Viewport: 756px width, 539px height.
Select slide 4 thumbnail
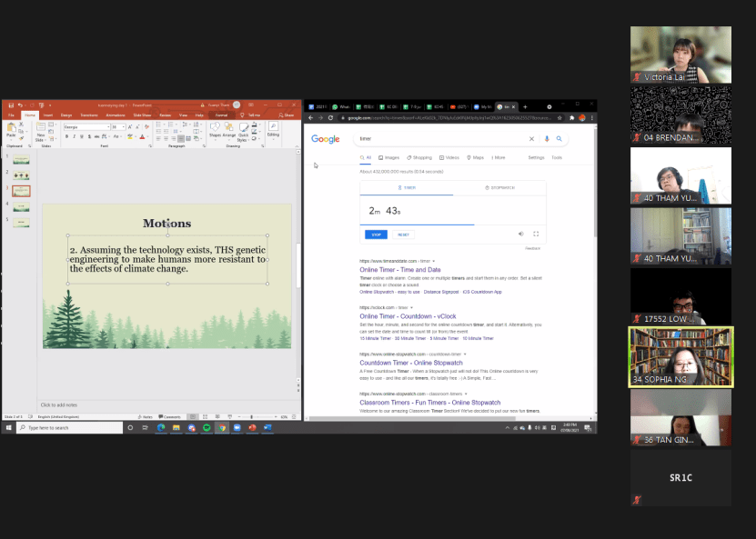pyautogui.click(x=21, y=207)
